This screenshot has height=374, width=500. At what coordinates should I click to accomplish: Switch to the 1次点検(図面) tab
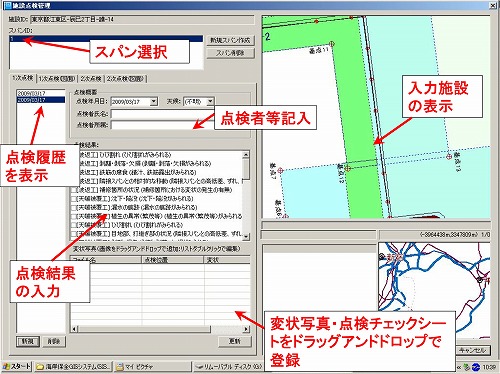tap(57, 79)
